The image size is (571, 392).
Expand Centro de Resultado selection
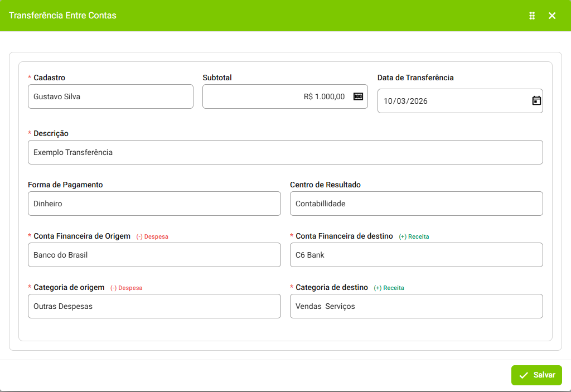[x=416, y=204]
